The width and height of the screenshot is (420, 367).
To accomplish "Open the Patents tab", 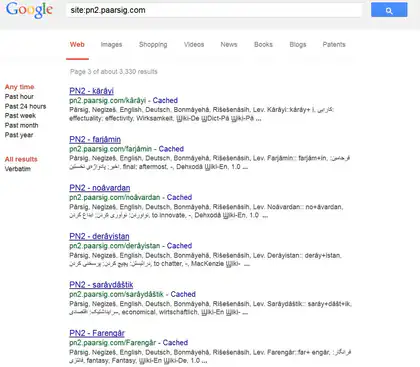I will click(334, 45).
